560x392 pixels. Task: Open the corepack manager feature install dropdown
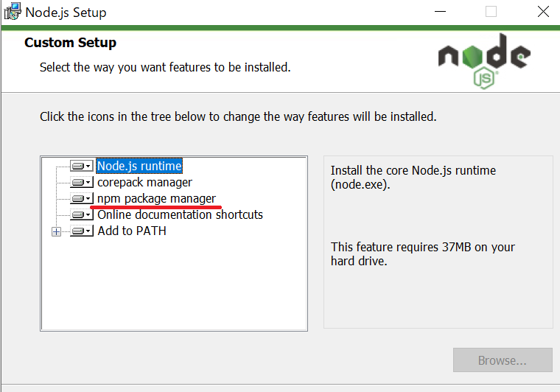point(82,183)
